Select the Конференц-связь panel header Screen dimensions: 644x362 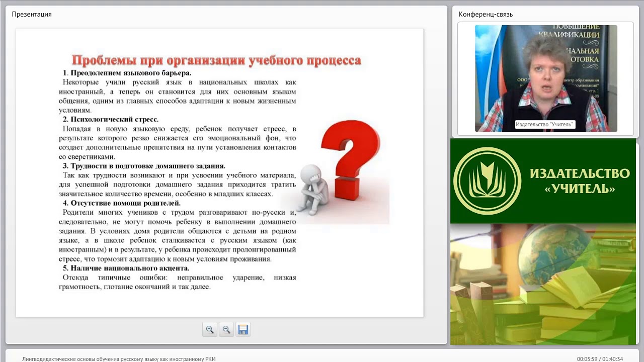pyautogui.click(x=486, y=14)
